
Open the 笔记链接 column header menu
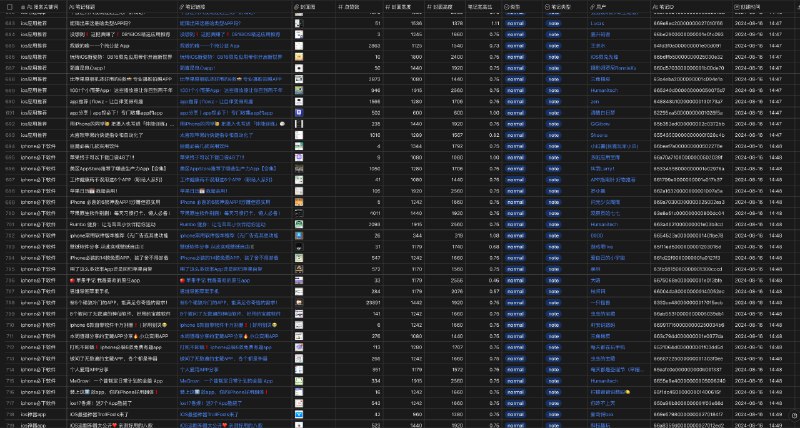click(234, 7)
